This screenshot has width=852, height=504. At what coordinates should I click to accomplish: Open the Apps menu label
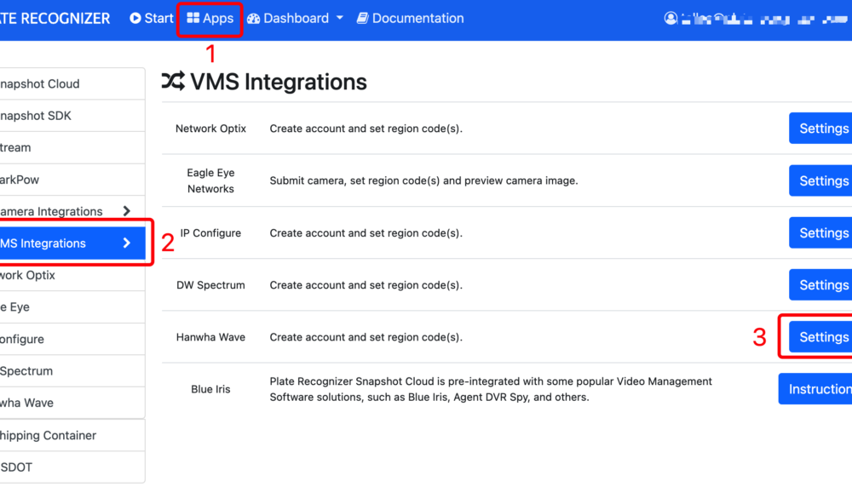pos(218,18)
